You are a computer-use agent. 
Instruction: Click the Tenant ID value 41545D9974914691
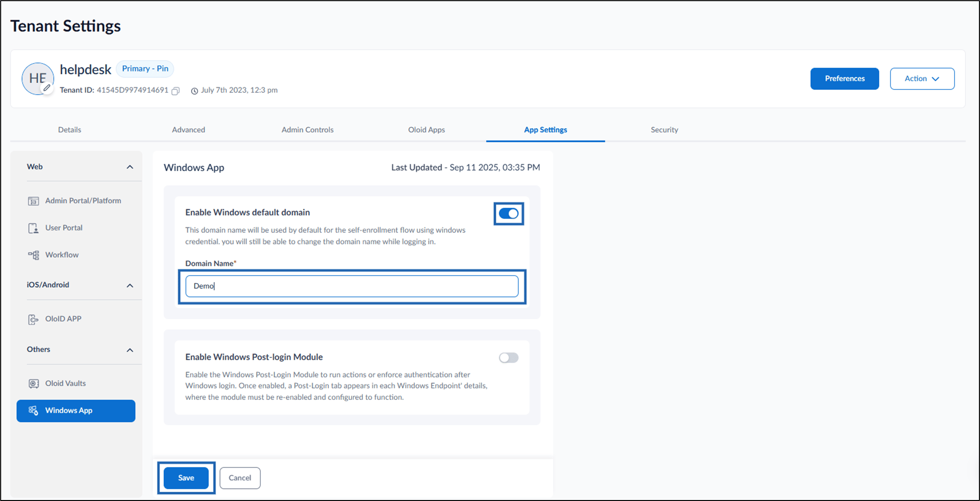click(x=133, y=90)
